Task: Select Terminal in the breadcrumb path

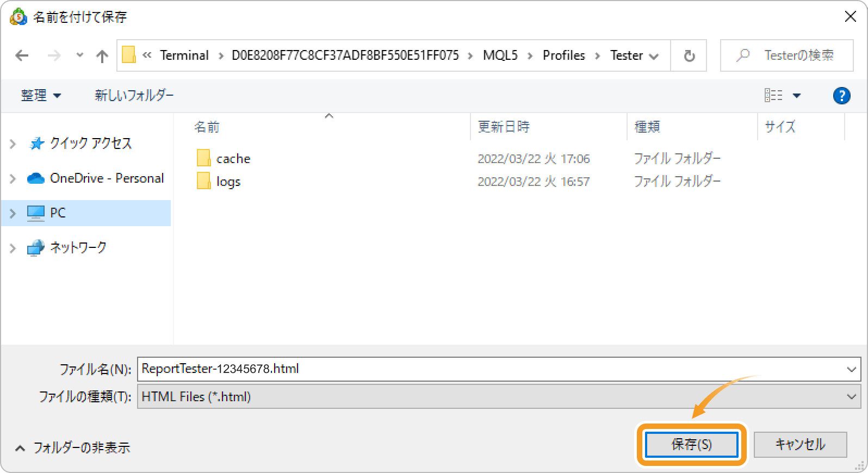Action: click(x=184, y=55)
